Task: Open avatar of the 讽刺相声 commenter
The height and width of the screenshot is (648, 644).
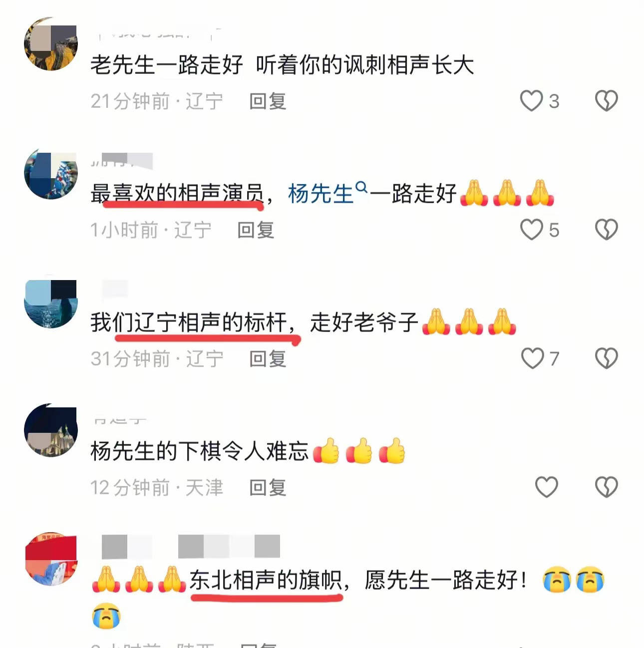Action: 50,44
